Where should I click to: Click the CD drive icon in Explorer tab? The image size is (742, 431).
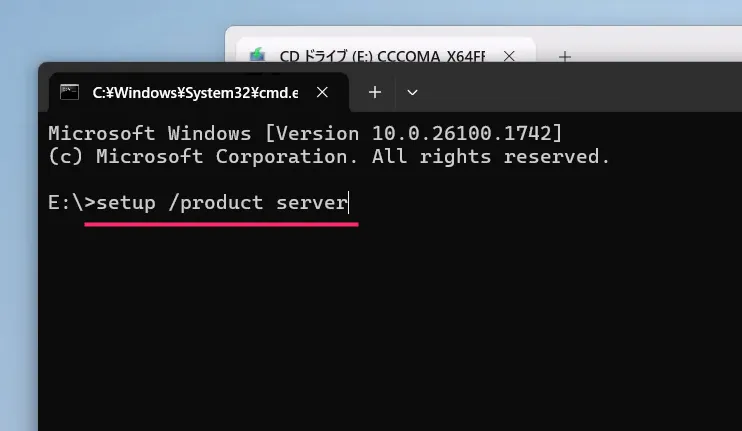258,56
